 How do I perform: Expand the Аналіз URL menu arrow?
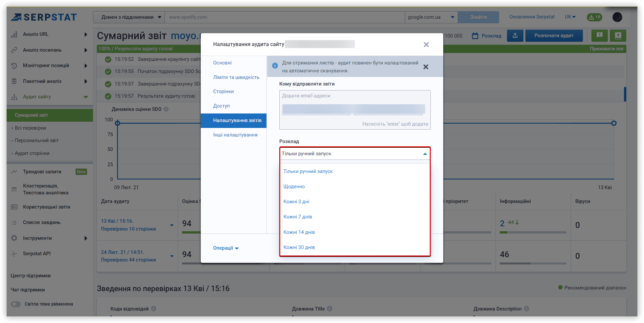86,34
